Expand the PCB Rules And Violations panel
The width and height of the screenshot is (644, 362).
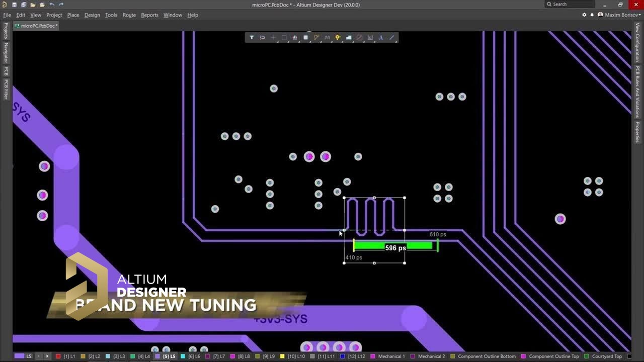tap(637, 92)
